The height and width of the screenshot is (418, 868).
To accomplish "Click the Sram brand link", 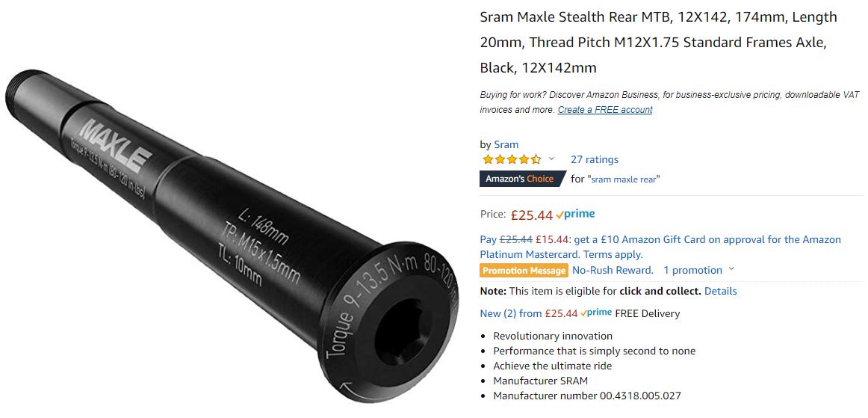I will coord(506,145).
